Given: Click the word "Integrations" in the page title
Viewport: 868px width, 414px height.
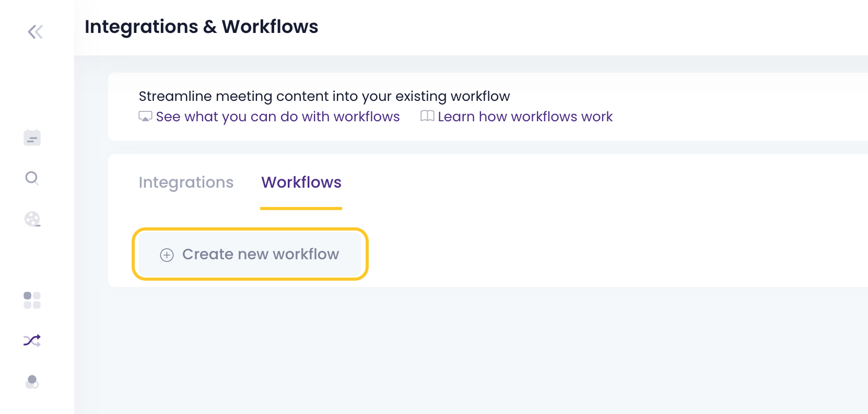Looking at the screenshot, I should [x=141, y=27].
